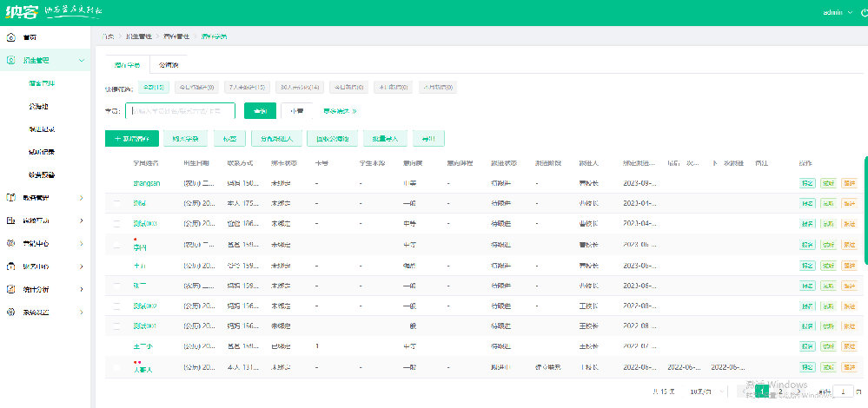Tick the checkbox for the 张三 row
Viewport: 868px width, 408px height.
click(116, 286)
